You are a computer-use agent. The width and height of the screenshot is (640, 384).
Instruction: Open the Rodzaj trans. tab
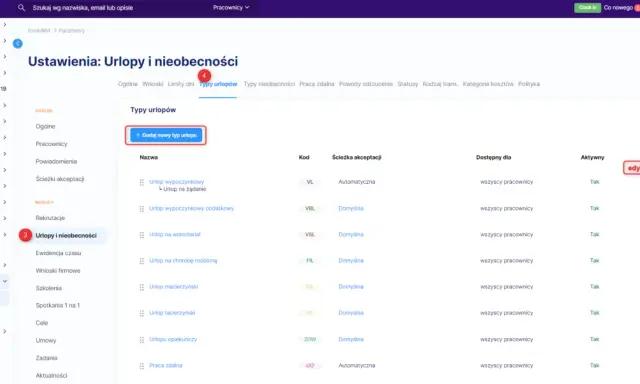[440, 84]
